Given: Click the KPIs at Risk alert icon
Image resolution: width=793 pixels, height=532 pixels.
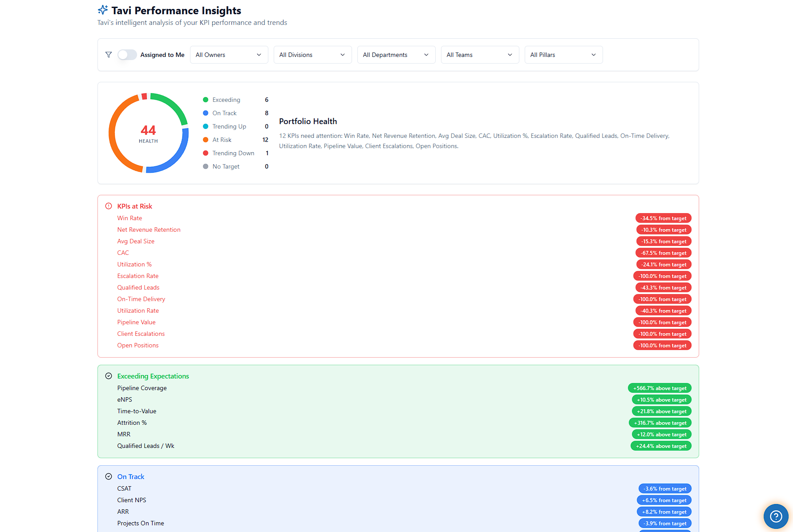Looking at the screenshot, I should tap(109, 206).
